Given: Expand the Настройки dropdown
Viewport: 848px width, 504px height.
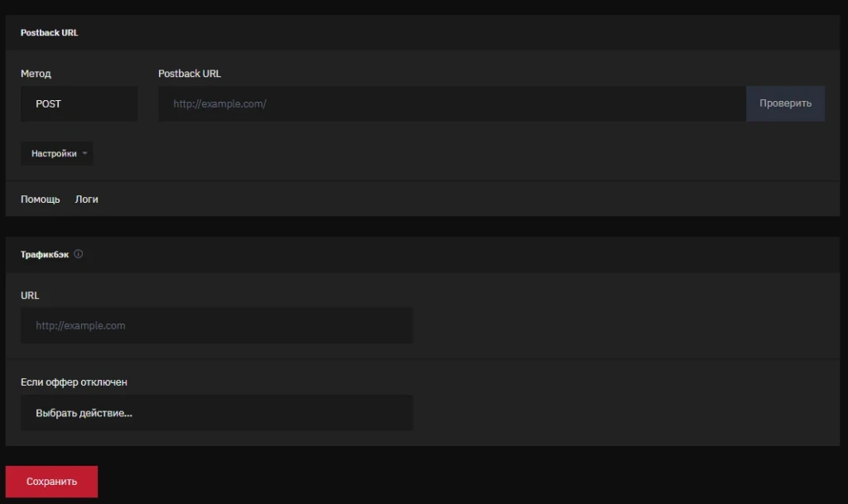Looking at the screenshot, I should tap(57, 153).
